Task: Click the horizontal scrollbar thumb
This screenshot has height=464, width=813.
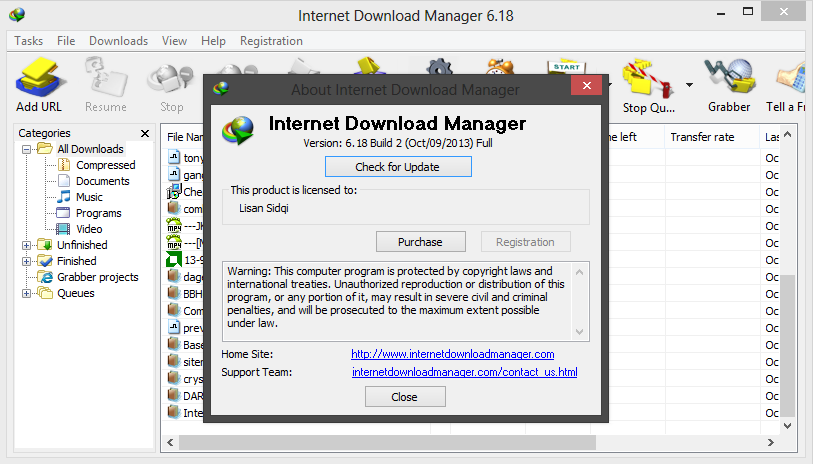Action: tap(387, 442)
